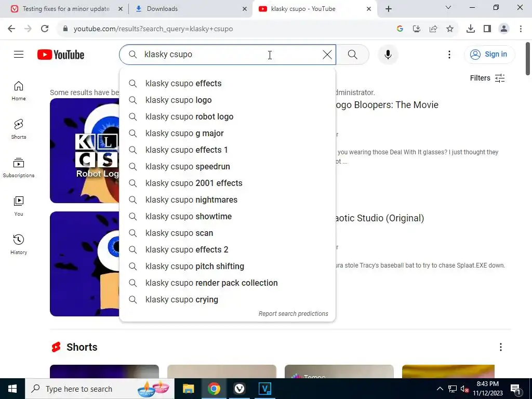532x399 pixels.
Task: Click the address bar URL
Action: pos(153,29)
